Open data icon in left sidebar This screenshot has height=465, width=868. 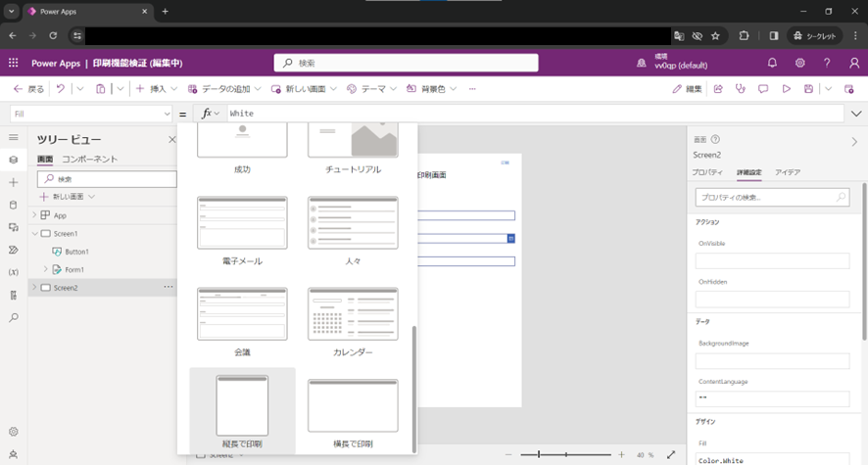click(14, 205)
